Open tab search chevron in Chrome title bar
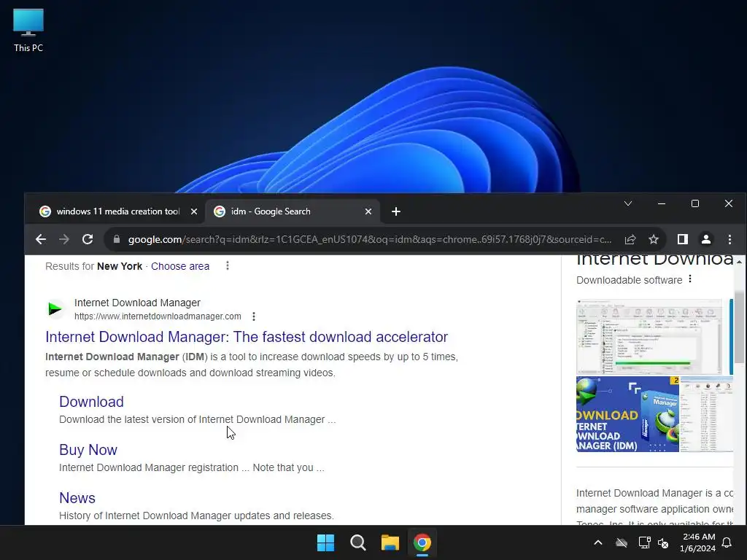The image size is (747, 560). pyautogui.click(x=628, y=204)
